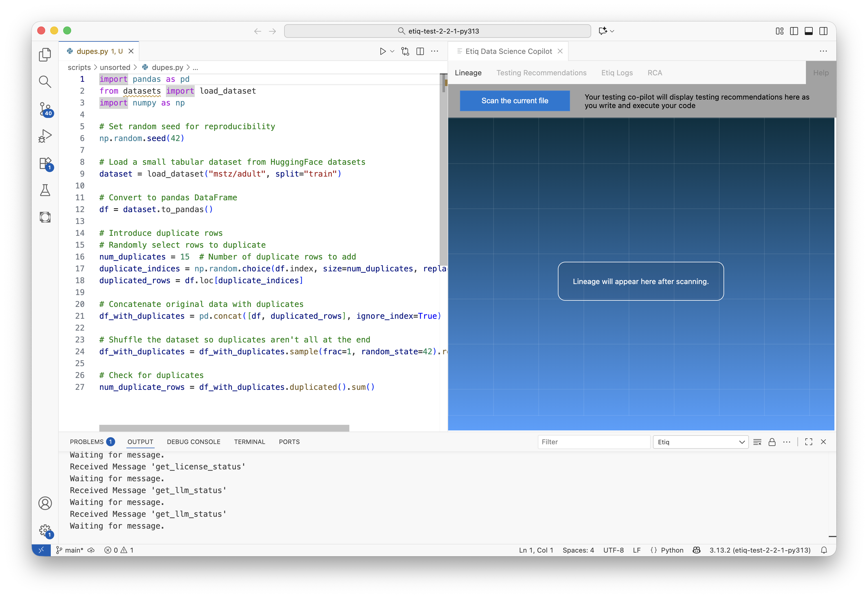Toggle the primary side bar layout button
The image size is (868, 598).
[794, 31]
